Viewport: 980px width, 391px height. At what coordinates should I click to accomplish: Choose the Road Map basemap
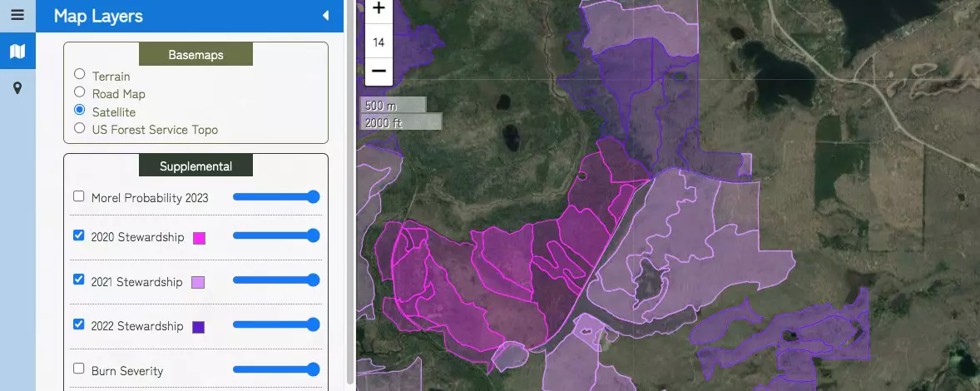click(x=80, y=92)
